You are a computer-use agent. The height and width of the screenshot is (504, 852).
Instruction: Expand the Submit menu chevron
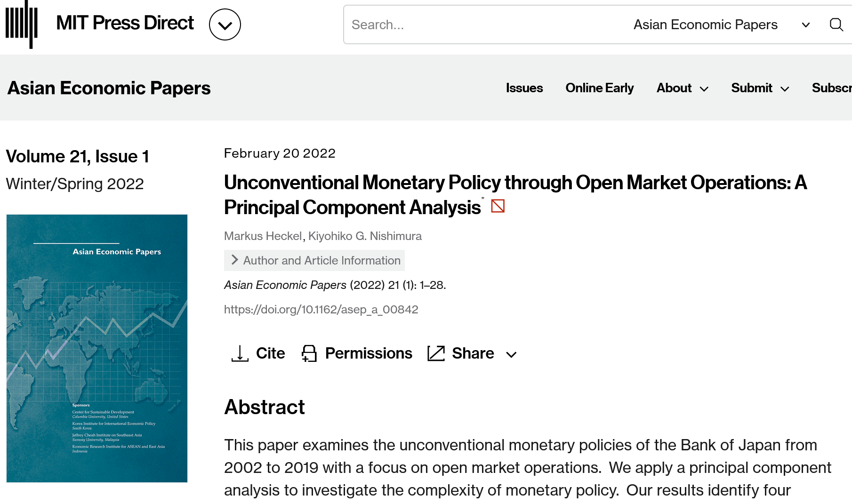pyautogui.click(x=785, y=89)
